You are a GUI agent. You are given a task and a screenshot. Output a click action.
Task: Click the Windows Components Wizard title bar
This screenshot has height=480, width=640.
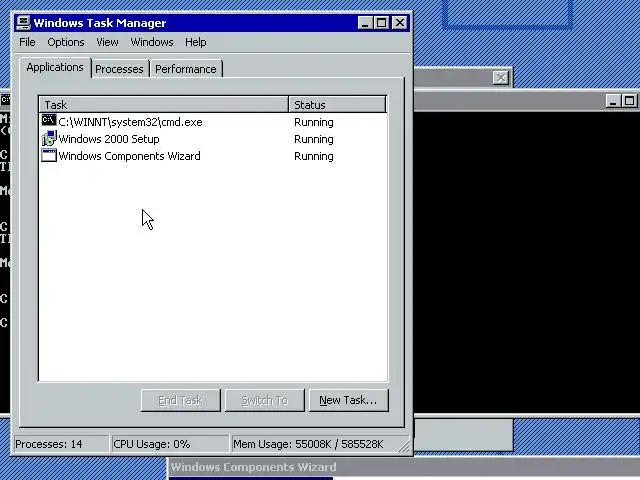pos(404,467)
